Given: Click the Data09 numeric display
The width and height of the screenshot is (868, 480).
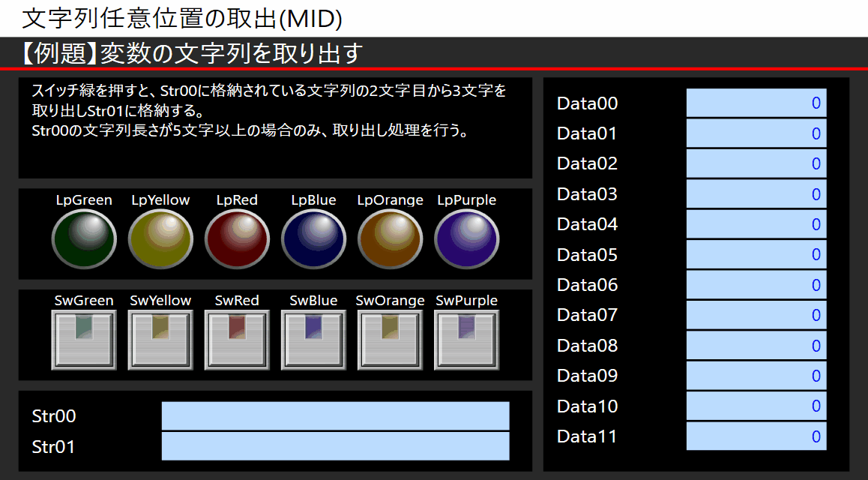Looking at the screenshot, I should coord(756,376).
